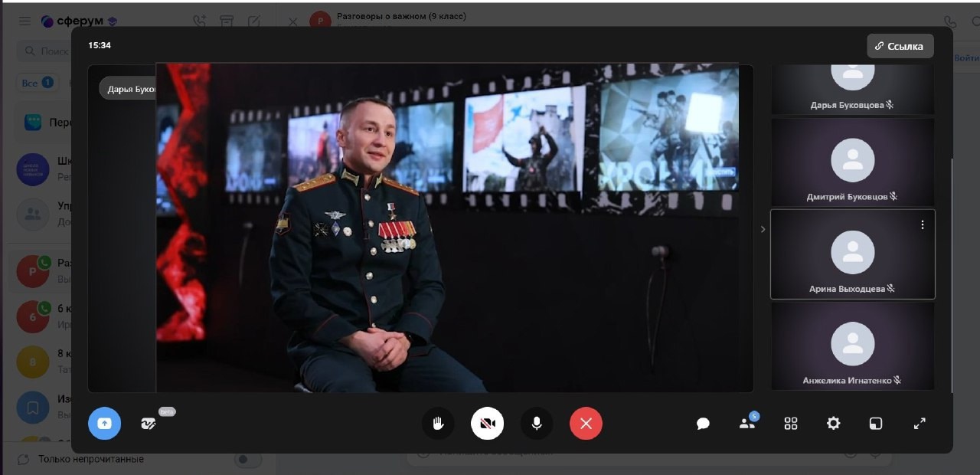Collapse the participants side strip

(763, 229)
